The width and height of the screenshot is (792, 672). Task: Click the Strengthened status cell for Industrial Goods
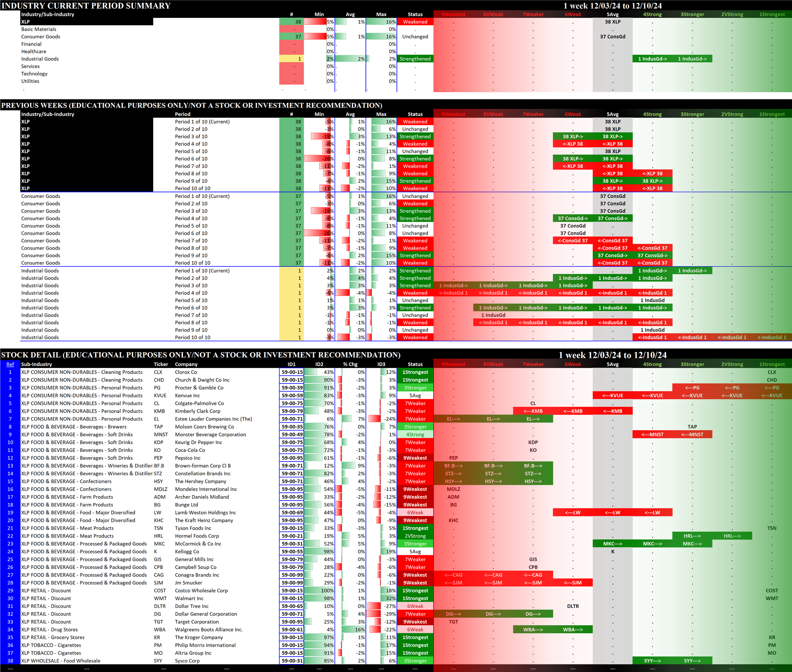click(x=415, y=59)
